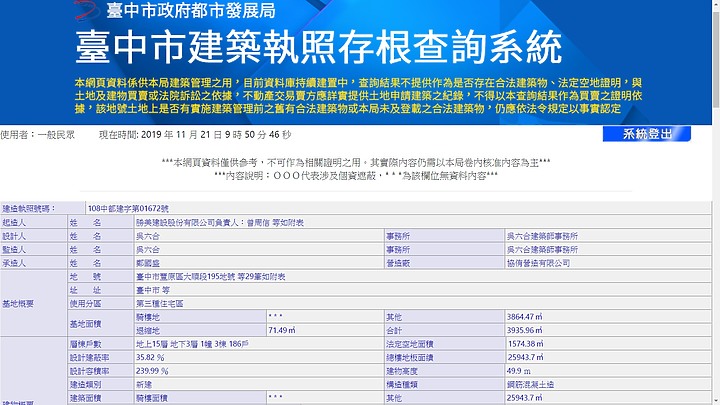This screenshot has width=720, height=405.
Task: Click the 1574.38㎡ value
Action: [x=525, y=344]
